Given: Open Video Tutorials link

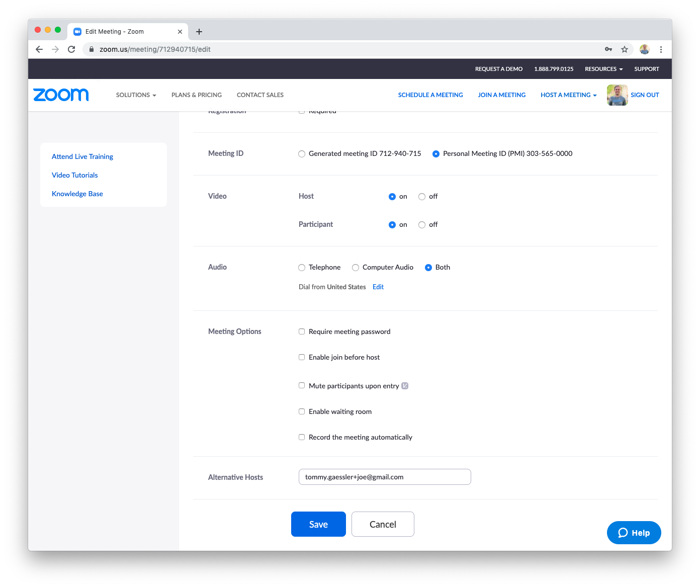Looking at the screenshot, I should (x=75, y=175).
